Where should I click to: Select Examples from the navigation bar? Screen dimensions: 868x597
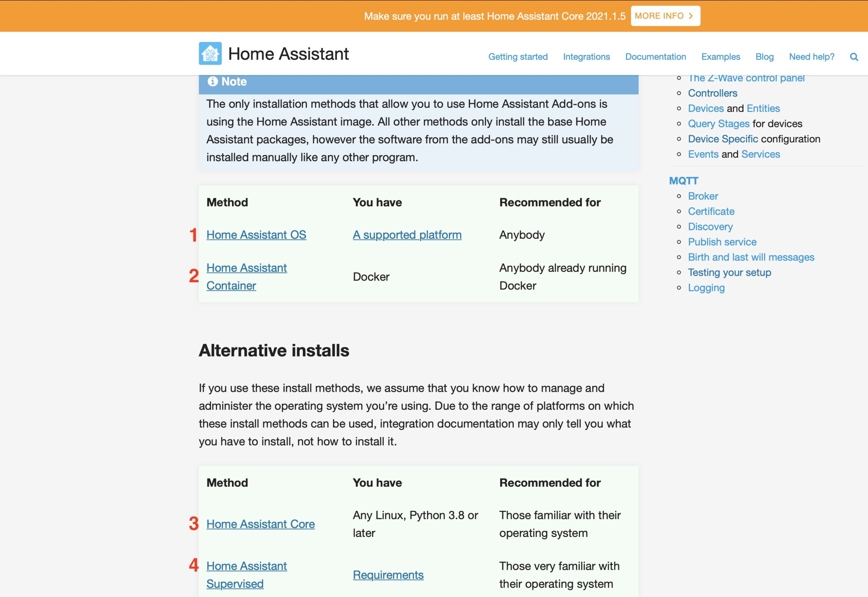(719, 56)
